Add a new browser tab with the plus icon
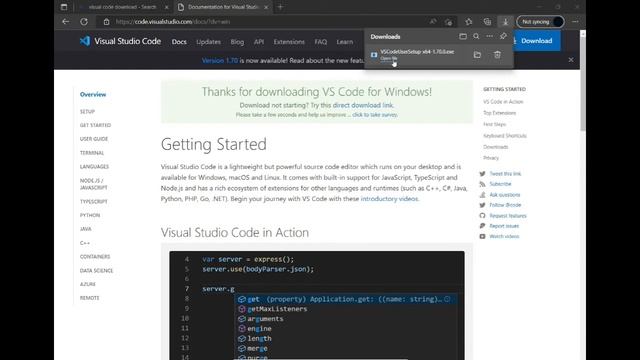This screenshot has width=640, height=360. [280, 7]
